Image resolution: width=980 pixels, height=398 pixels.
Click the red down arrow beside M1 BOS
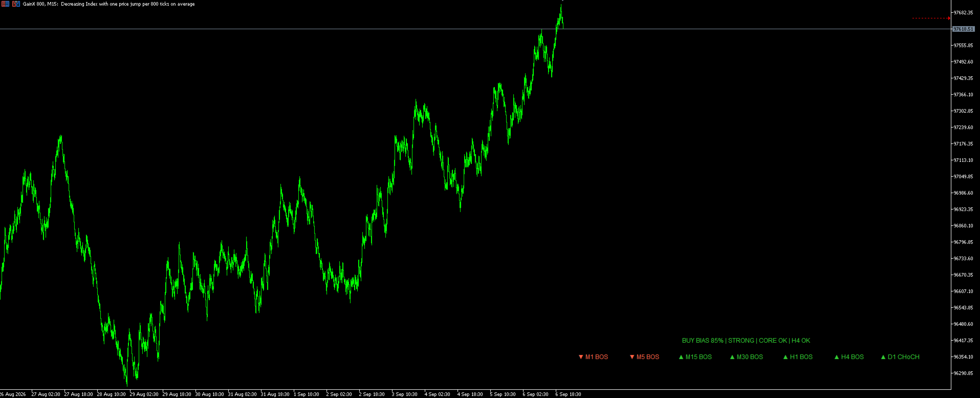click(x=581, y=357)
